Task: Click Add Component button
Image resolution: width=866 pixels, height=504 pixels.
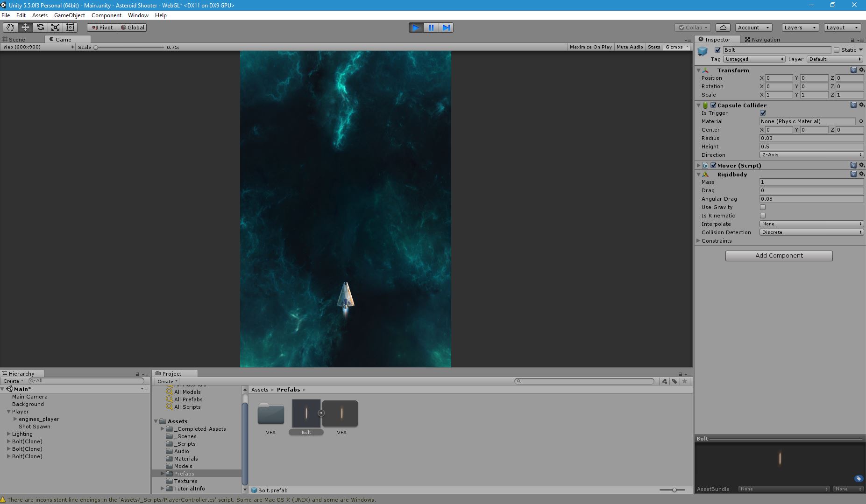Action: coord(779,256)
